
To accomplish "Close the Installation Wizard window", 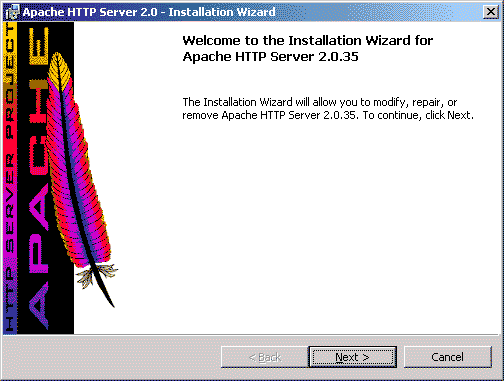I will click(491, 12).
